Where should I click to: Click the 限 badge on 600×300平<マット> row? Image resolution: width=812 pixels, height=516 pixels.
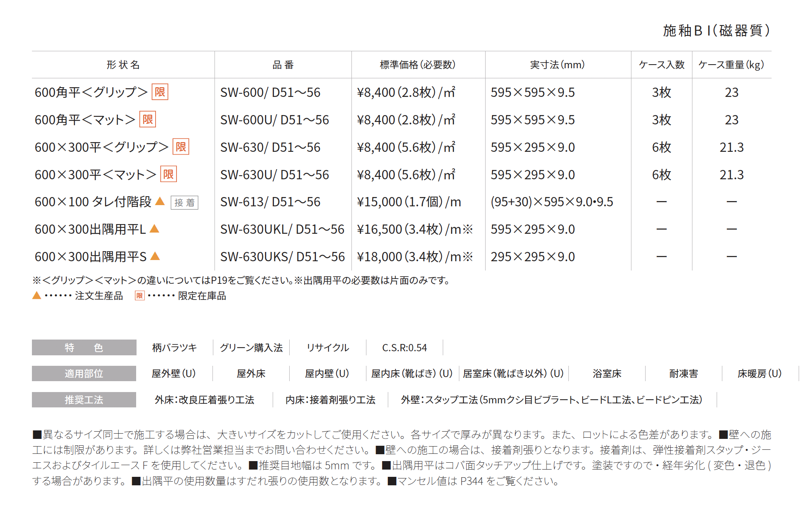(x=168, y=174)
